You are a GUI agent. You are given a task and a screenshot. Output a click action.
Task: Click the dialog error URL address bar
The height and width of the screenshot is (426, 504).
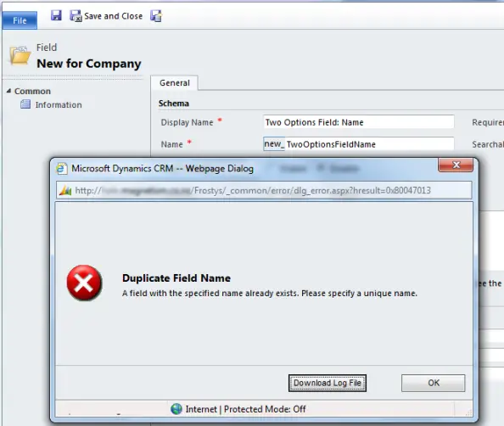(264, 190)
